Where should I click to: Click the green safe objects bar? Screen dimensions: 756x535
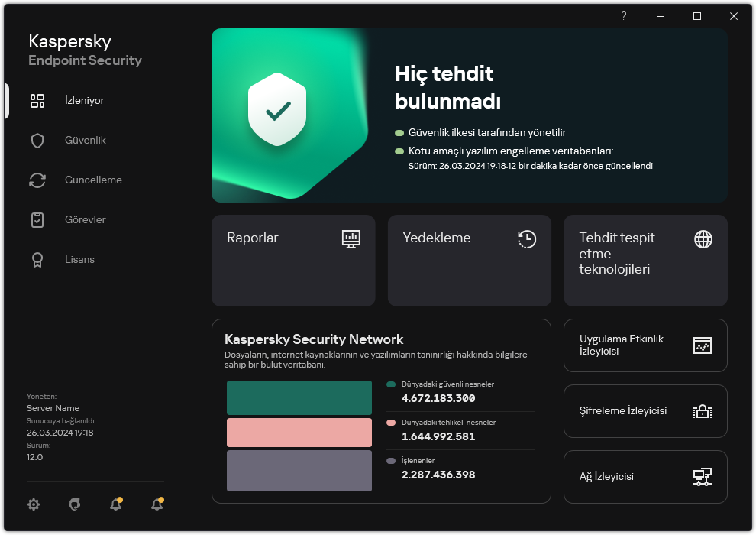point(299,397)
